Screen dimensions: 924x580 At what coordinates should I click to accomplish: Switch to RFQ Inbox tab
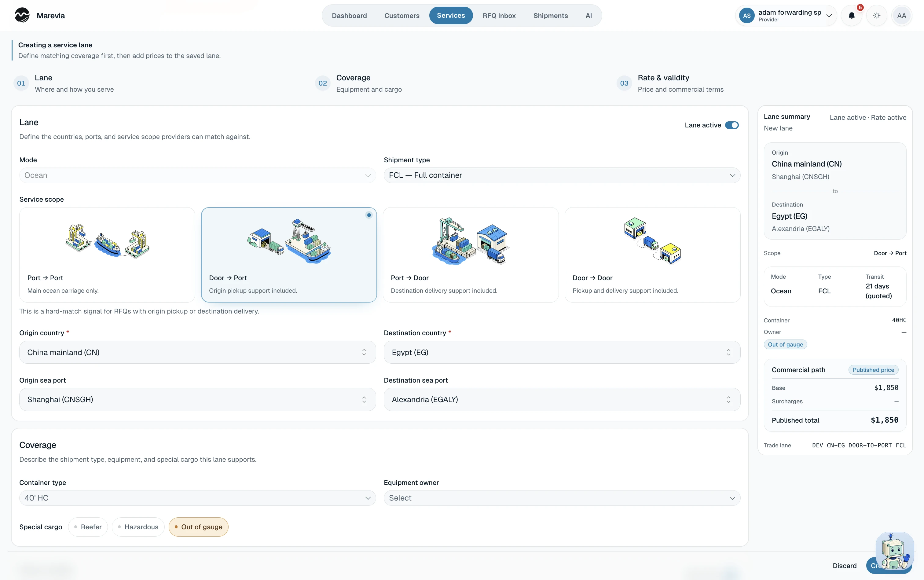(499, 16)
